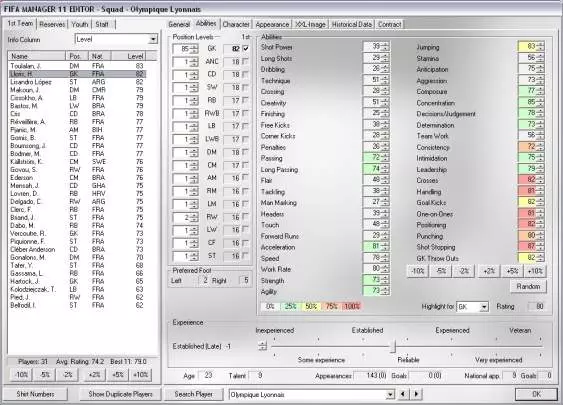Click the Long Shots value spinner

pos(385,58)
